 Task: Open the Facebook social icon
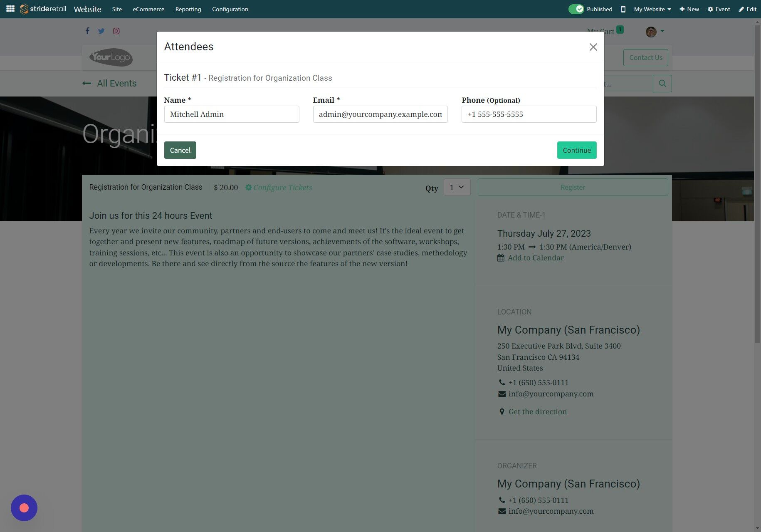tap(87, 31)
